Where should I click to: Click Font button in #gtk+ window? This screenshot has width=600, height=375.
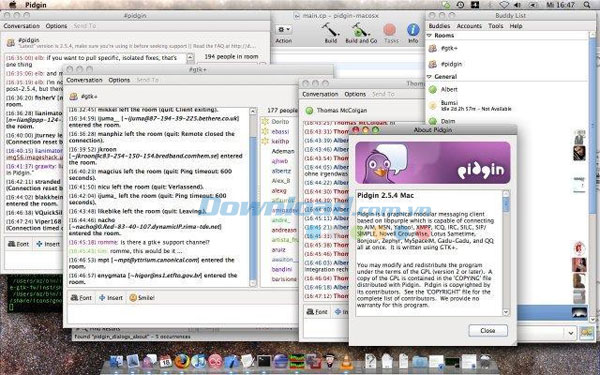[x=82, y=298]
